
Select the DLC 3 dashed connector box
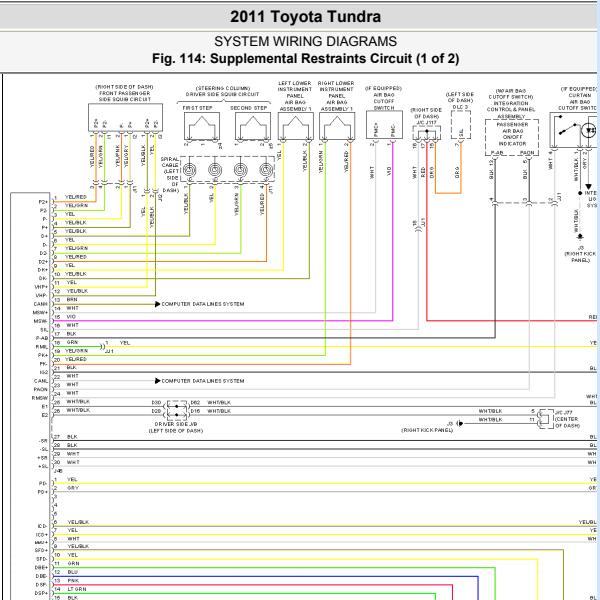461,125
